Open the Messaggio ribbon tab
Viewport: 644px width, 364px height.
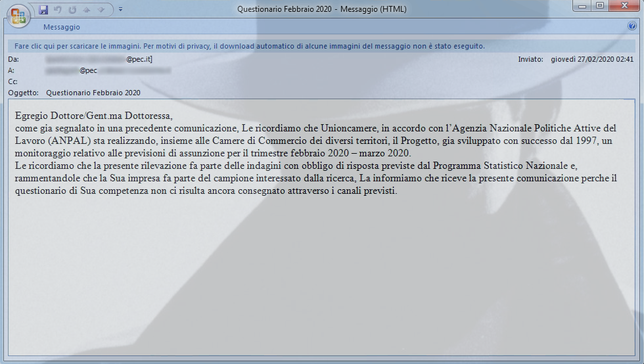[62, 27]
